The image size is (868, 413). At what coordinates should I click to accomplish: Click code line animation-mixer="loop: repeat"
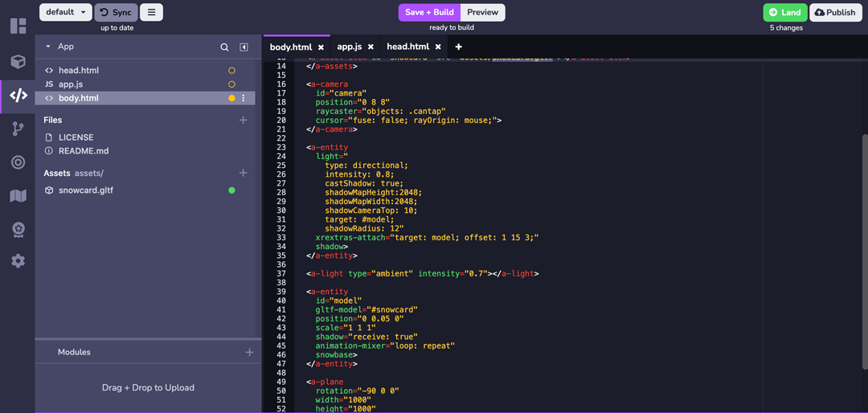pos(385,346)
